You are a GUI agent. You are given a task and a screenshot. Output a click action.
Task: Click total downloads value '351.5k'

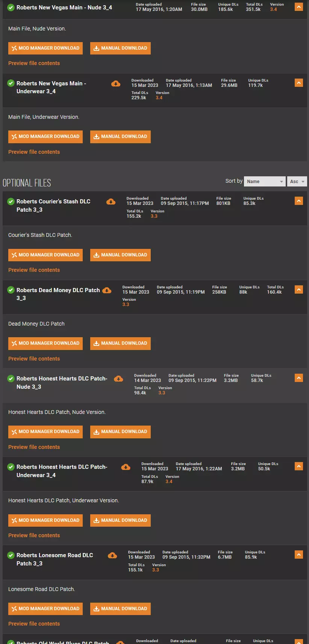click(x=253, y=9)
